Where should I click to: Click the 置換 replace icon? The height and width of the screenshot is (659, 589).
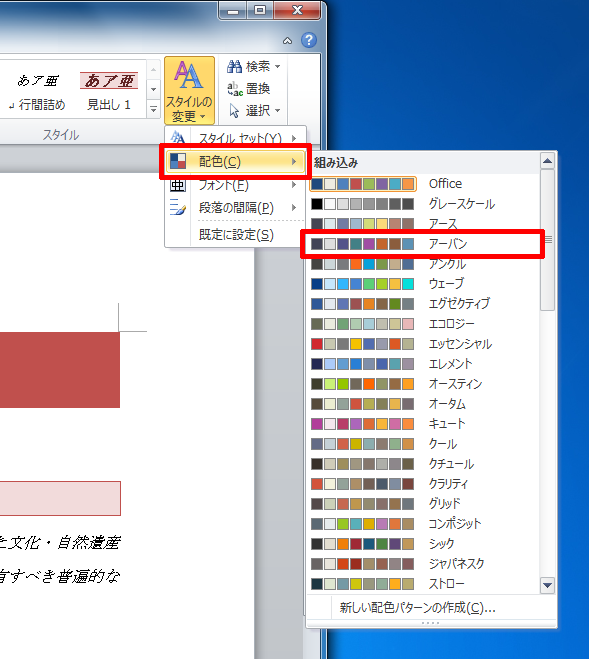(235, 89)
